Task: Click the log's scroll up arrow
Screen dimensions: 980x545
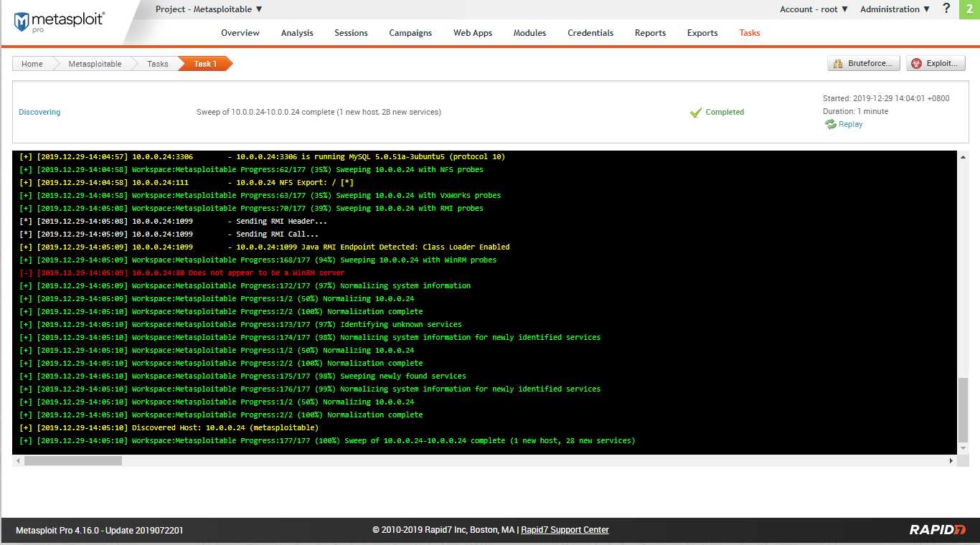Action: point(963,156)
